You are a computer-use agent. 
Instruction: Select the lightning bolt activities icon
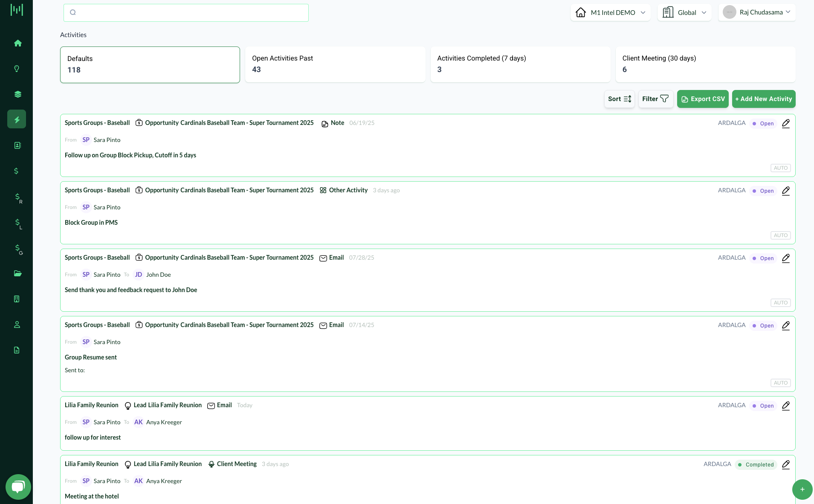(17, 119)
